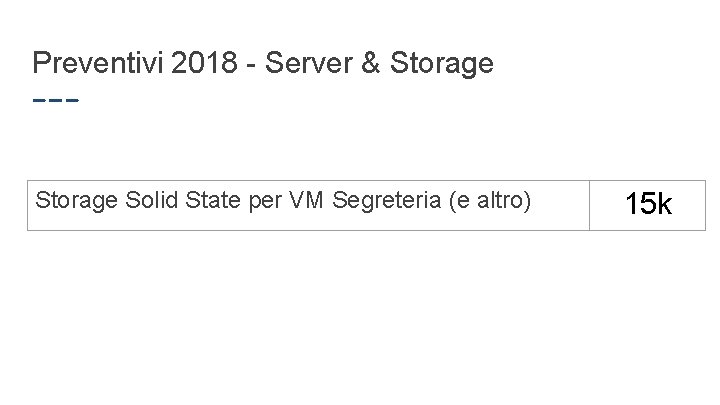Select the last dash of the title underline

point(72,101)
